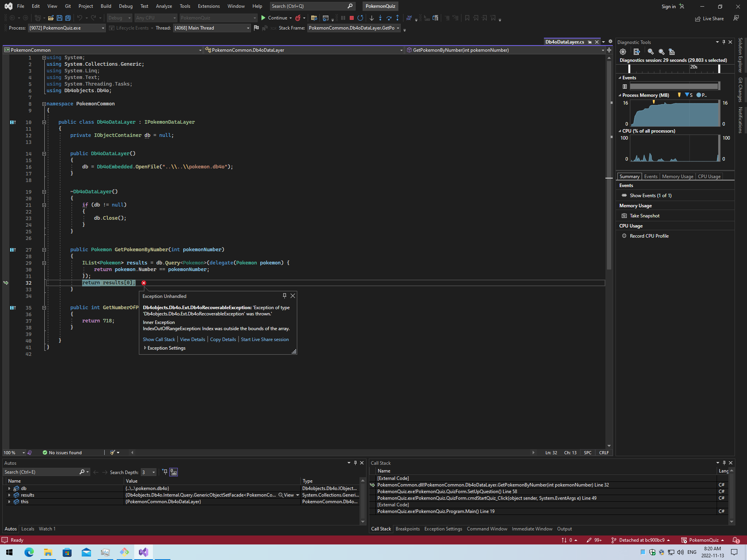Screen dimensions: 747x560
Task: Click the Continue debugging button
Action: (x=277, y=18)
